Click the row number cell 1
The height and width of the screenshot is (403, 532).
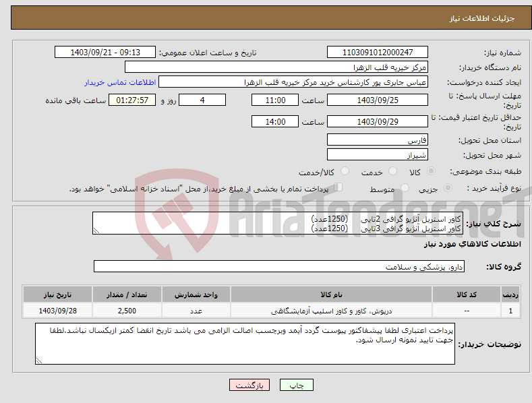tap(510, 311)
